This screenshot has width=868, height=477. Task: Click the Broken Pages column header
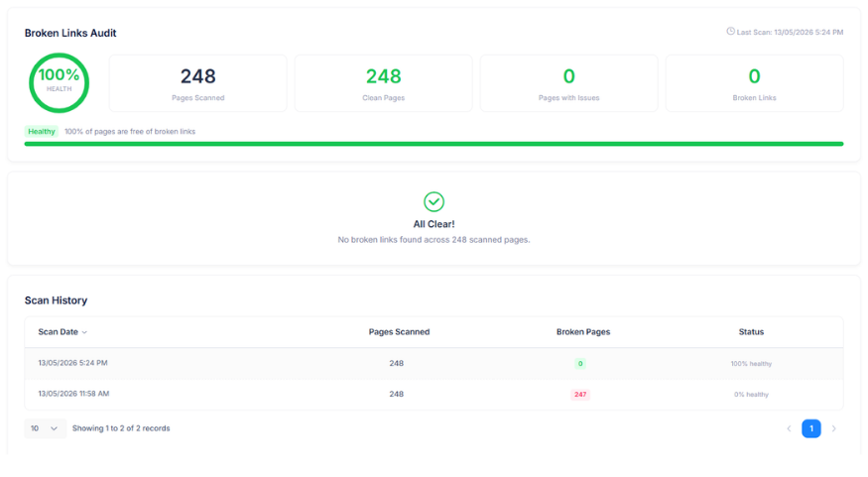pyautogui.click(x=583, y=332)
